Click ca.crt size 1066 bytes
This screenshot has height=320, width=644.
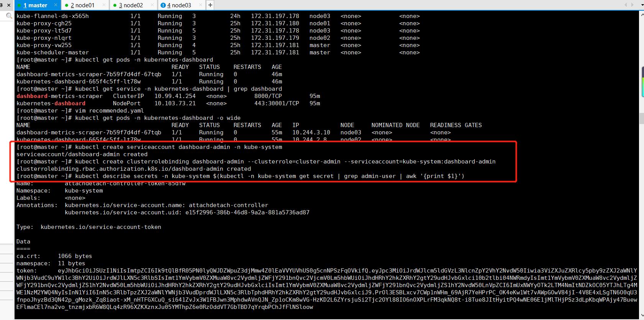coord(75,256)
